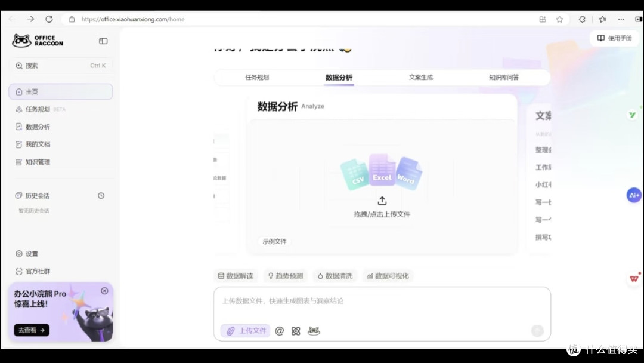
Task: Select the 数据清洗 chip
Action: 335,276
